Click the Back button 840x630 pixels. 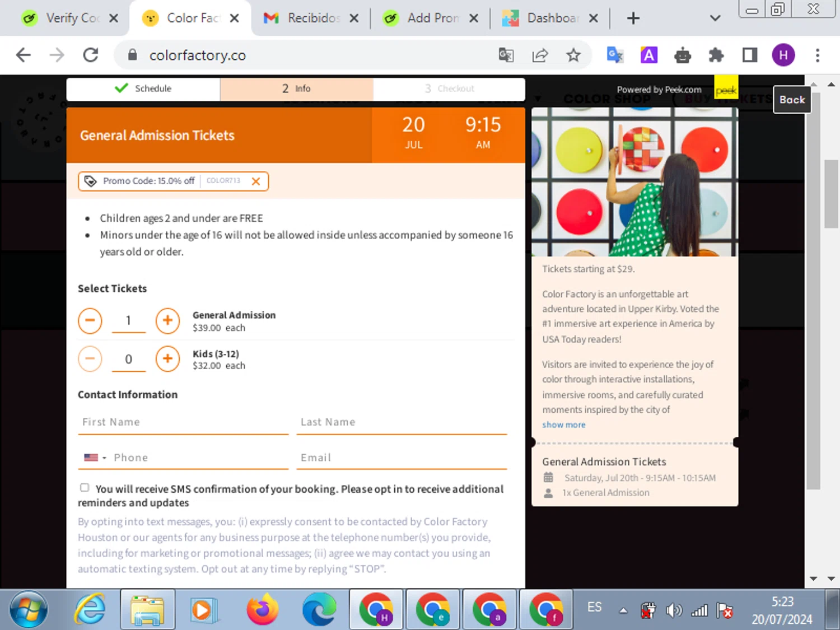(x=792, y=100)
